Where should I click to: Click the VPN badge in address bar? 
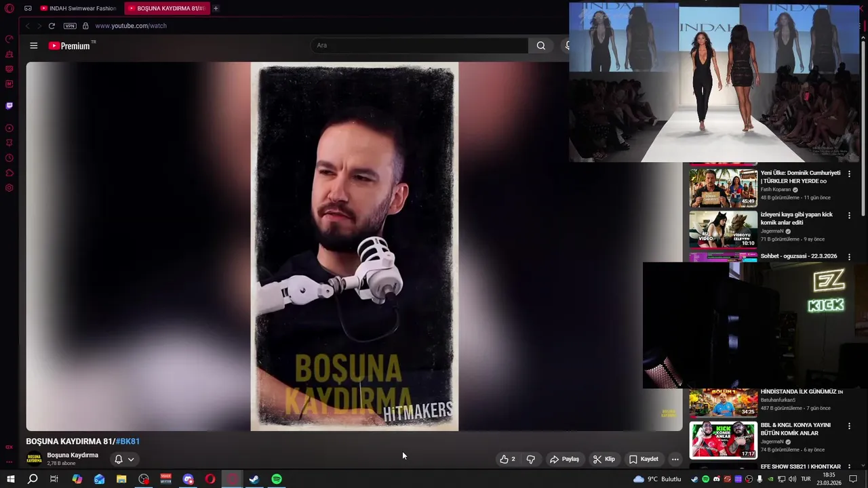[70, 26]
